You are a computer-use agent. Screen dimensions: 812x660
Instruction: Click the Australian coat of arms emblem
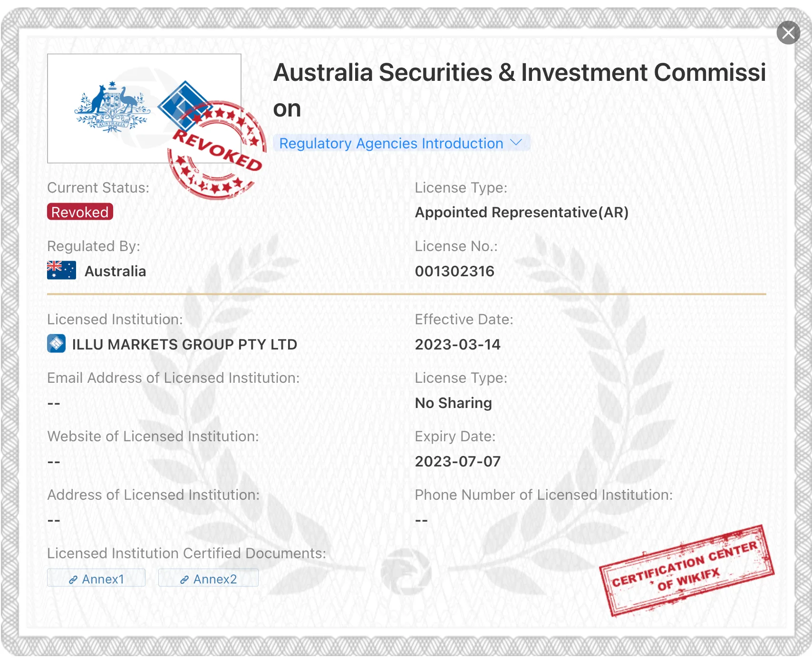tap(112, 107)
